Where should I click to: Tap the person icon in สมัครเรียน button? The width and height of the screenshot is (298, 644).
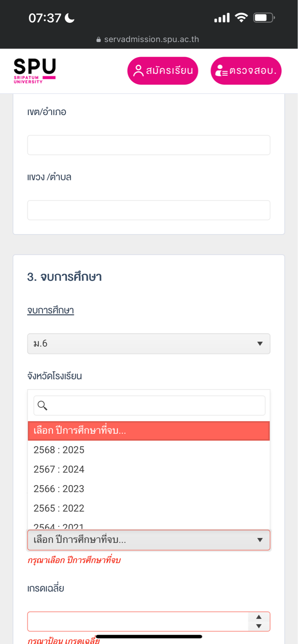click(138, 70)
